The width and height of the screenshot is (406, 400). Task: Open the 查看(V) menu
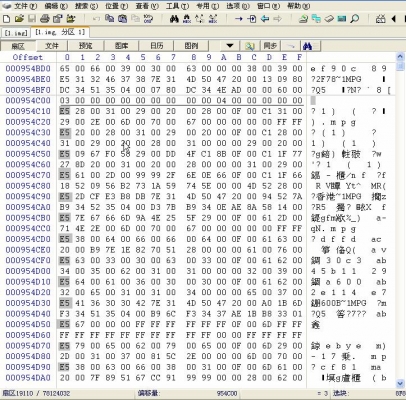(147, 6)
